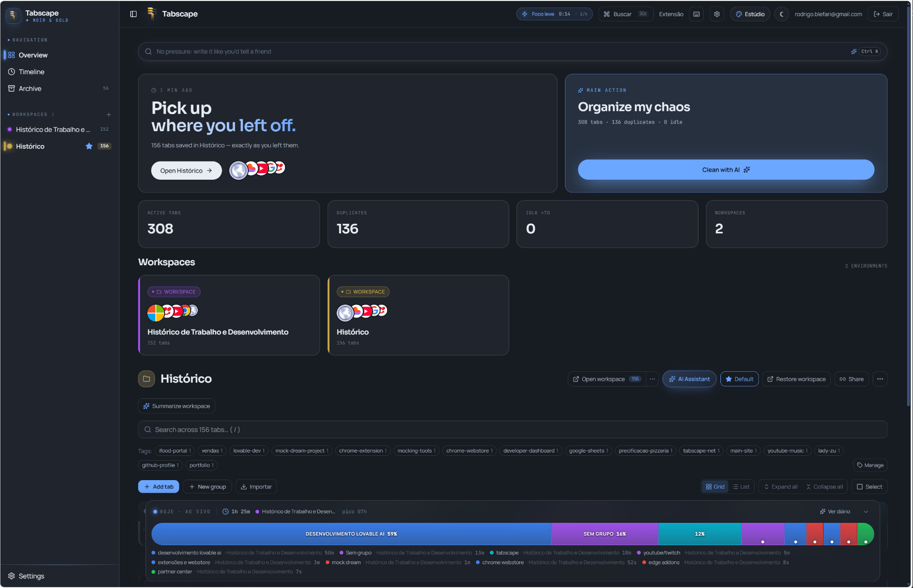Click the AI sparkle icon in search bar

pos(854,52)
